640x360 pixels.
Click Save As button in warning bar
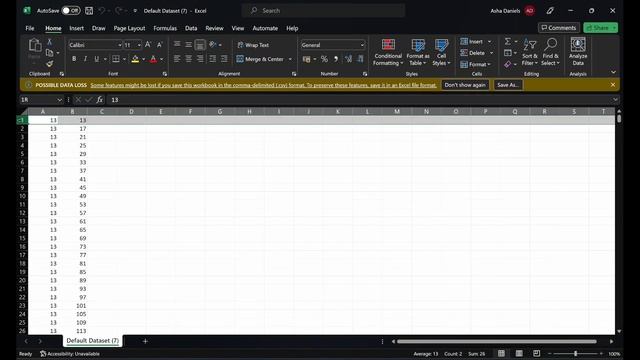point(508,85)
